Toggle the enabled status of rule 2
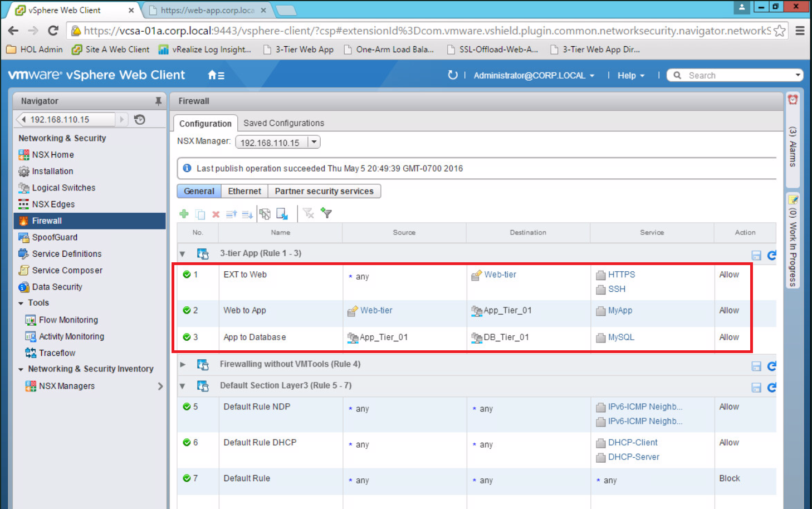Image resolution: width=812 pixels, height=509 pixels. coord(187,310)
